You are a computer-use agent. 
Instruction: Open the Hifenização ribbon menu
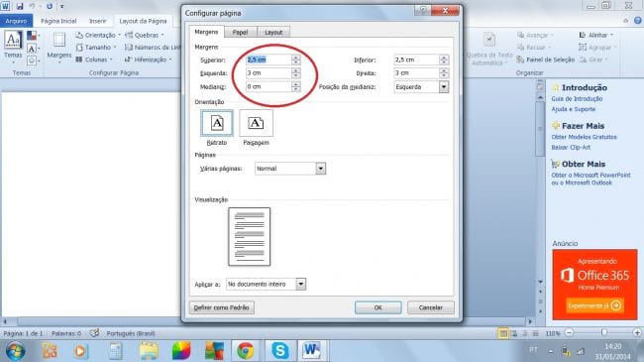[149, 60]
